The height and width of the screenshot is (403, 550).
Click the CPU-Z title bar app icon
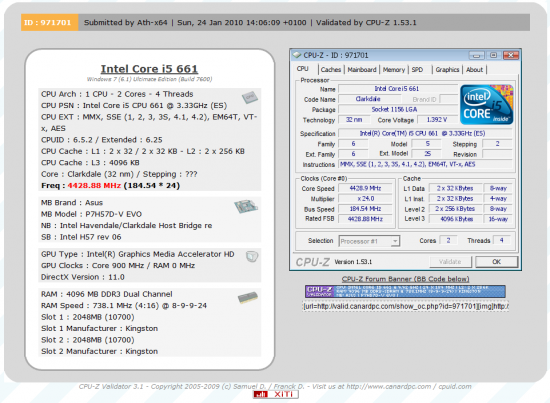point(297,55)
